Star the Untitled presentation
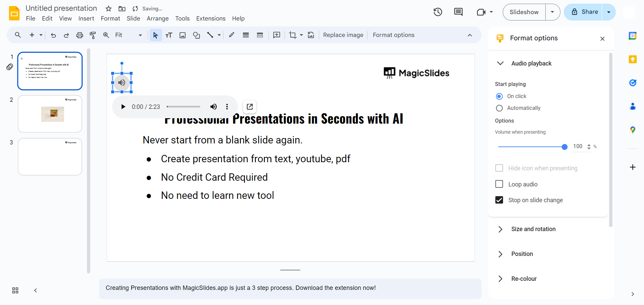This screenshot has height=305, width=644. click(108, 9)
